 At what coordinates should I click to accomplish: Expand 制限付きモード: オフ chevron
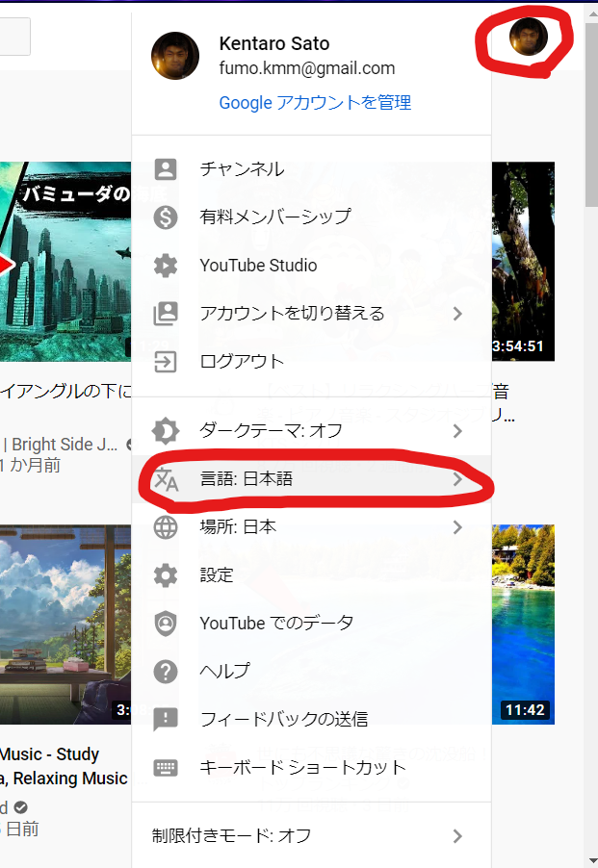(457, 836)
